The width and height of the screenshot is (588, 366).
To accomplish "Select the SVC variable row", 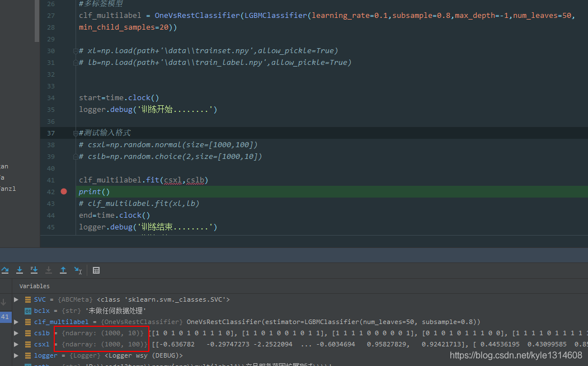I will 300,299.
